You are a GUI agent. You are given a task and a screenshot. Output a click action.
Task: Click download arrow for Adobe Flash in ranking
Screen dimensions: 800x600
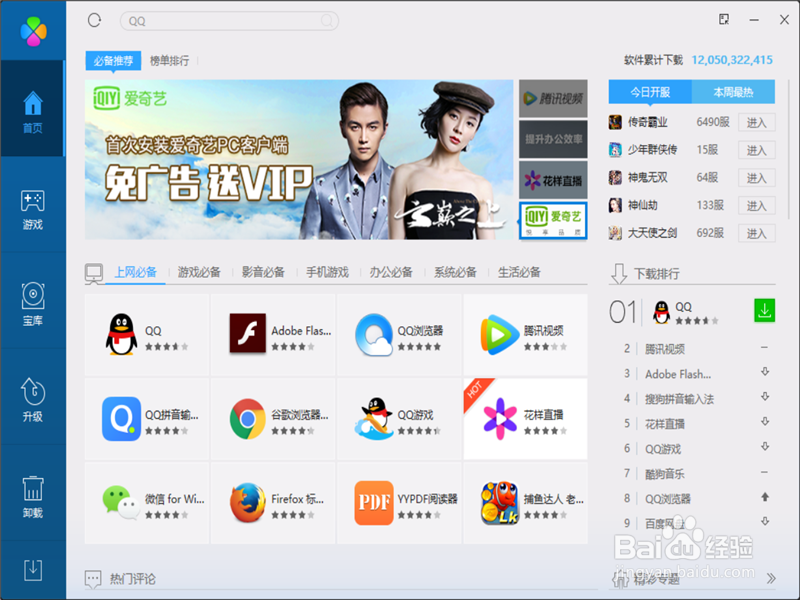[x=765, y=372]
